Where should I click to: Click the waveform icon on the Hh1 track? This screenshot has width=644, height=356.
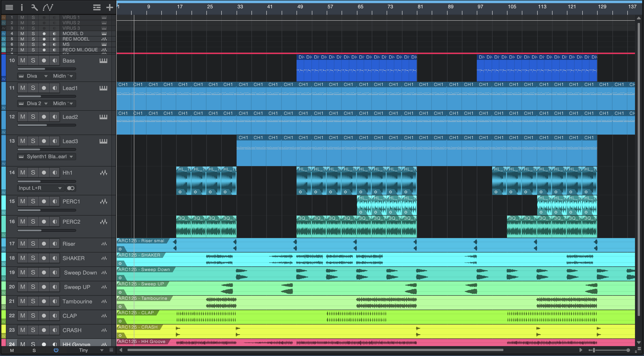click(x=103, y=173)
